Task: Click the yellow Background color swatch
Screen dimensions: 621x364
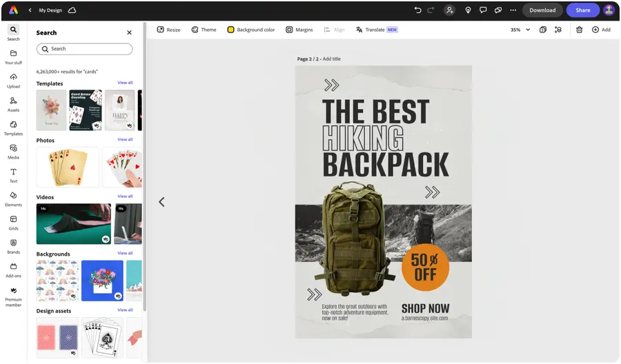Action: [230, 30]
